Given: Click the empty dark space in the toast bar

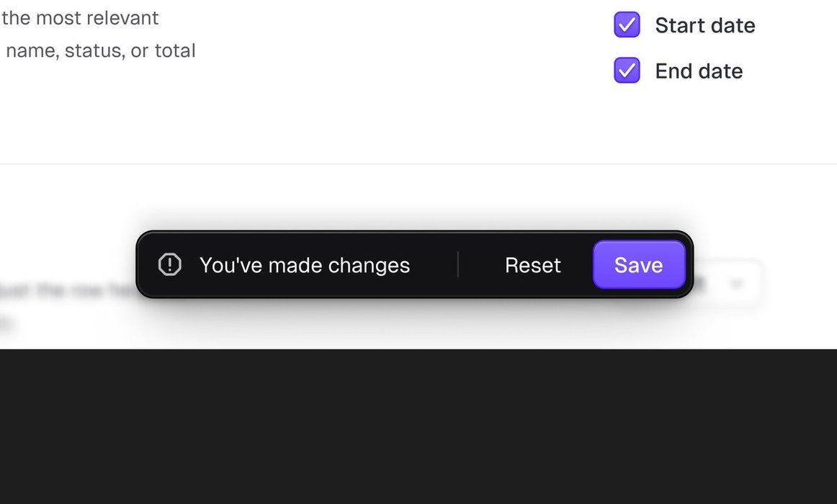Looking at the screenshot, I should coord(434,265).
